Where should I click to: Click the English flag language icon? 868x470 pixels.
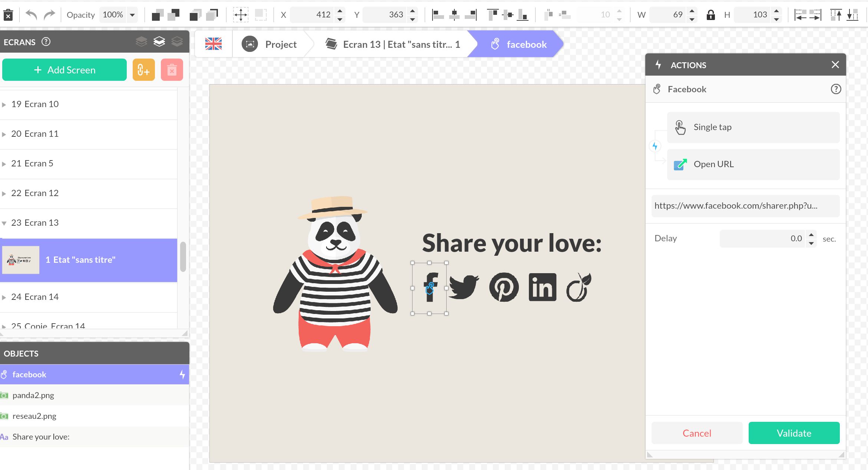[213, 44]
